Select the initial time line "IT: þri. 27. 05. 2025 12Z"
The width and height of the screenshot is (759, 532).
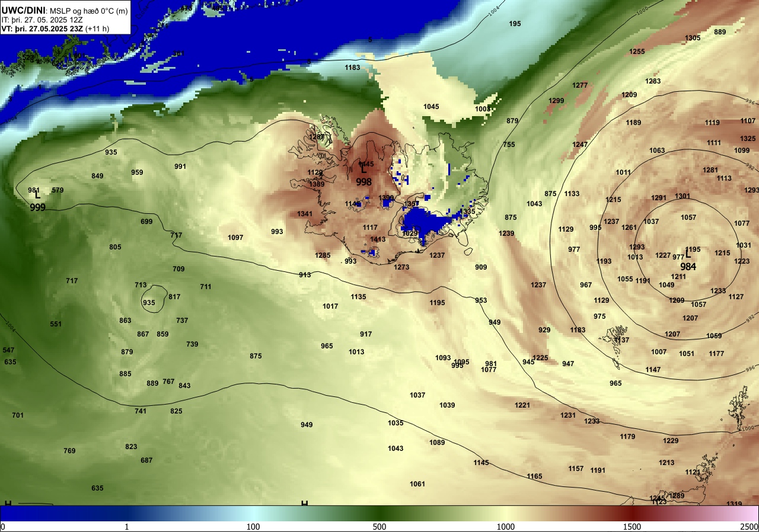click(42, 20)
